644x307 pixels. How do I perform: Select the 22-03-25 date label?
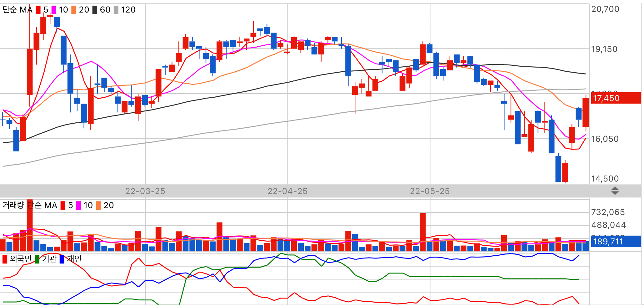[x=145, y=191]
